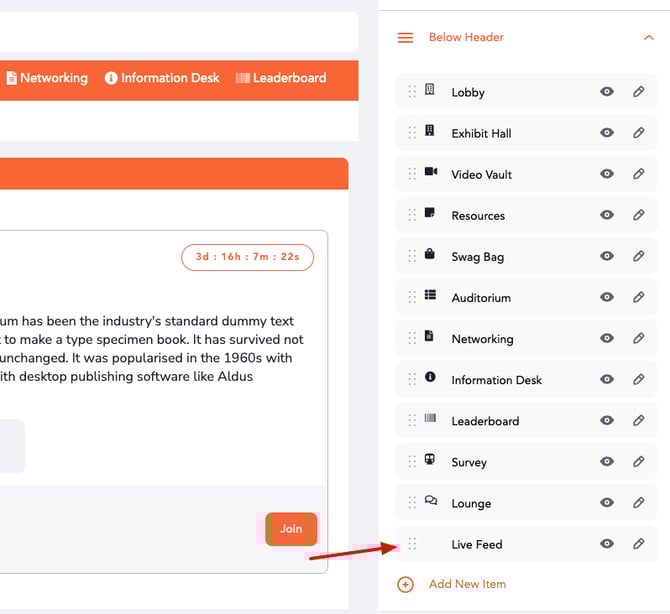Click the hamburger icon beside Below Header
The image size is (670, 614).
pyautogui.click(x=405, y=38)
